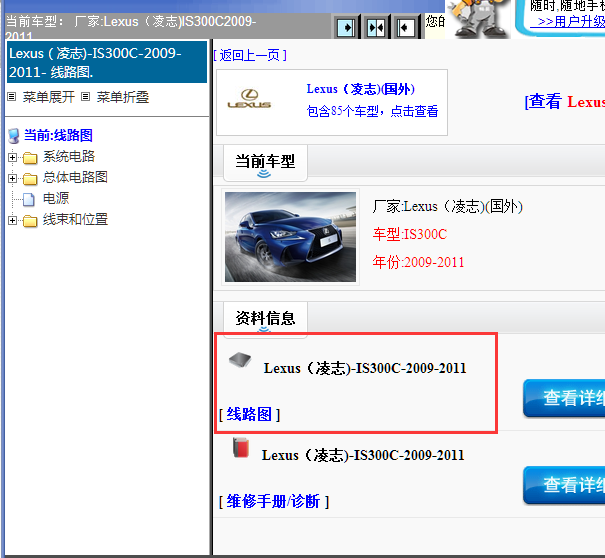Click the 总体电路图 folder icon
This screenshot has height=558, width=605.
point(30,179)
